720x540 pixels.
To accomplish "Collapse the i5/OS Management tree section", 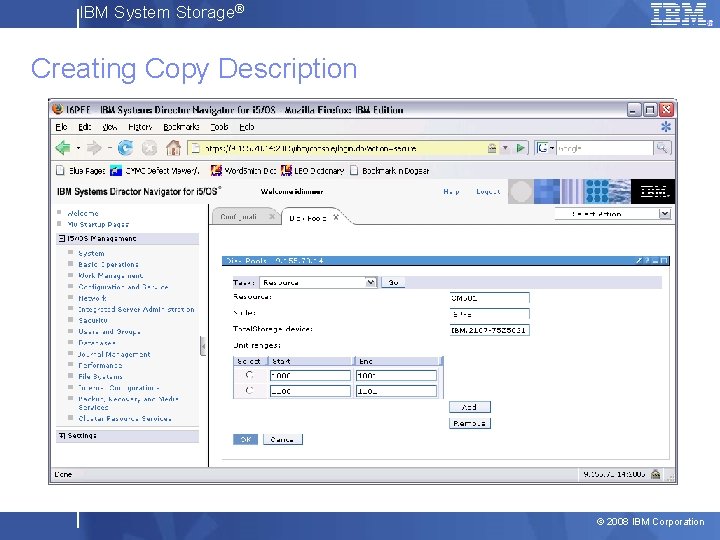I will (x=62, y=238).
